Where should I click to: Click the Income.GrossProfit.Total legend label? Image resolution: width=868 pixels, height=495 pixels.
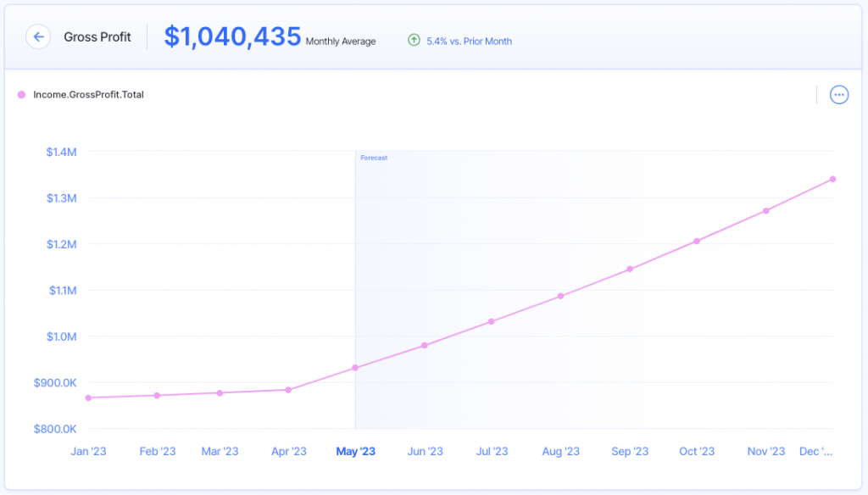coord(88,95)
